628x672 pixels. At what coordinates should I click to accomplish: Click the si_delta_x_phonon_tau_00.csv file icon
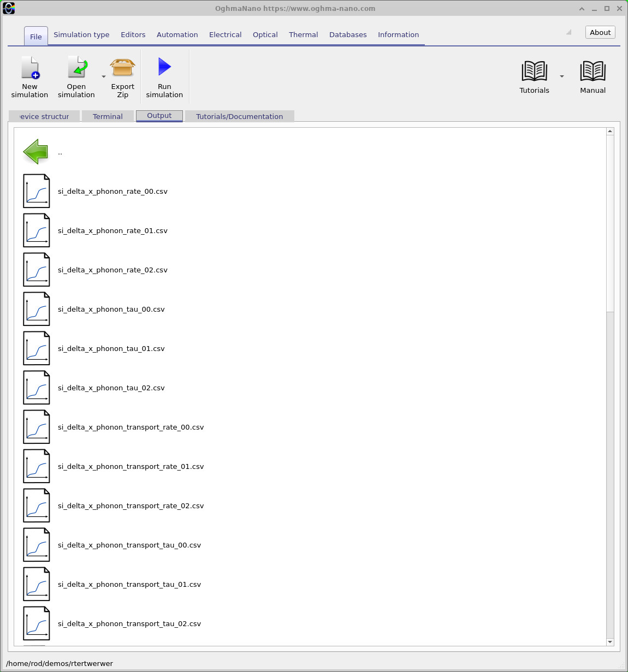tap(37, 309)
